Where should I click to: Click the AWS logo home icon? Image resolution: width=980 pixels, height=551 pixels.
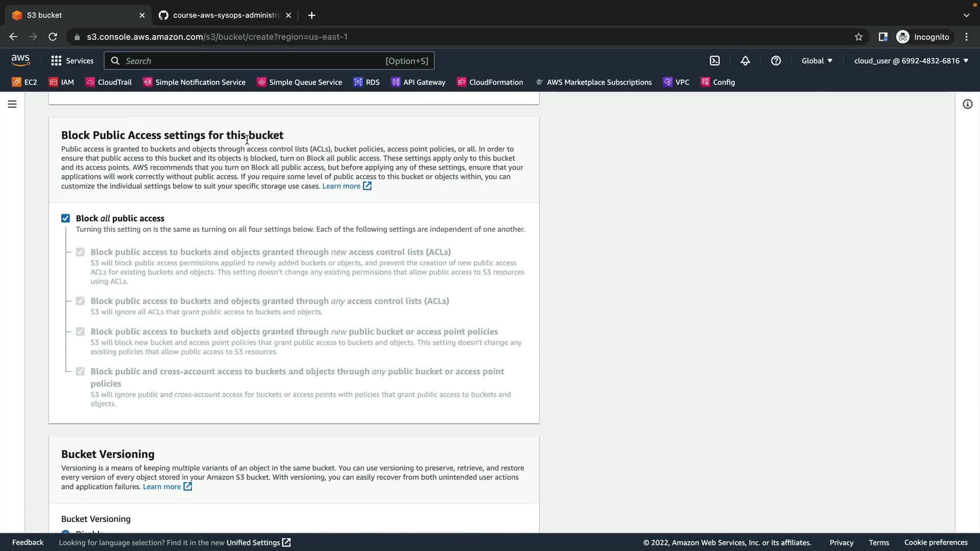20,60
